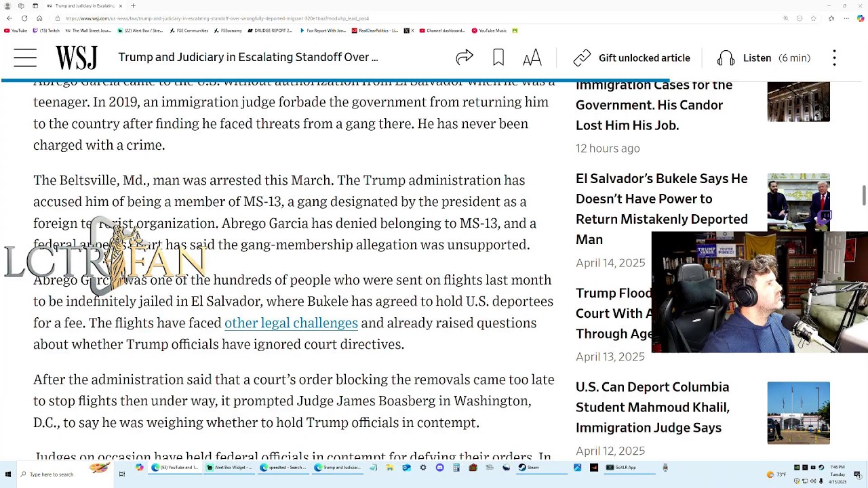Open 'U.S. Can Deport Columbia Student' headline
The image size is (868, 488).
point(652,407)
